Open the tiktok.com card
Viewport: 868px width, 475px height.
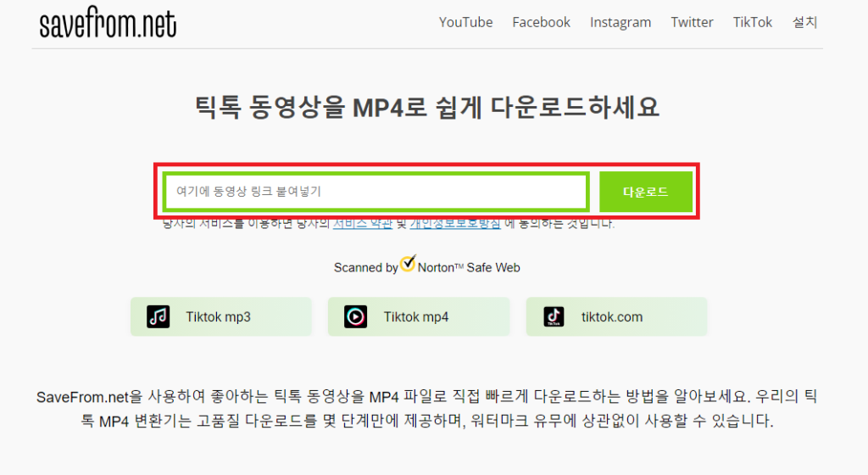[617, 316]
